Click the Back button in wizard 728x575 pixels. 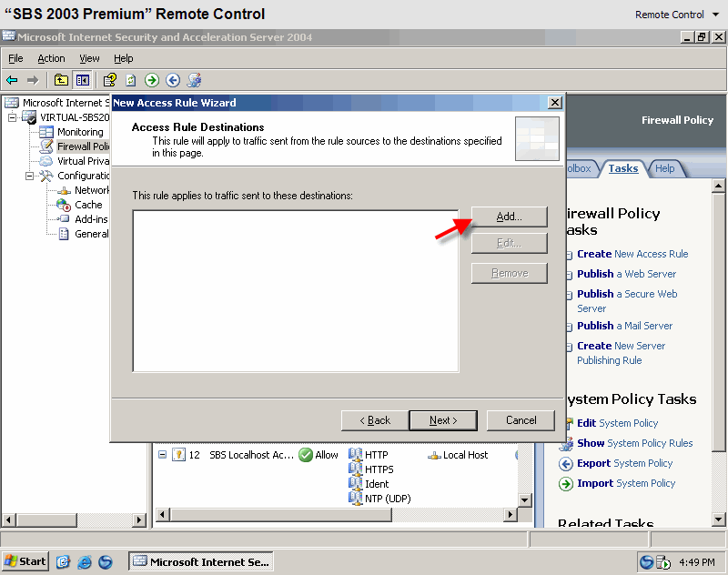375,420
